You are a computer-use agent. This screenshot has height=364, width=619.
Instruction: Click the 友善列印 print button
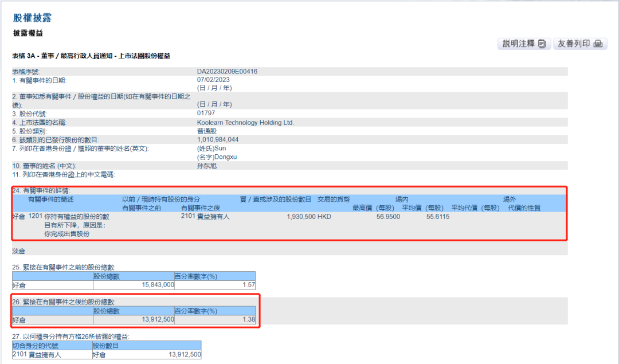[x=580, y=44]
